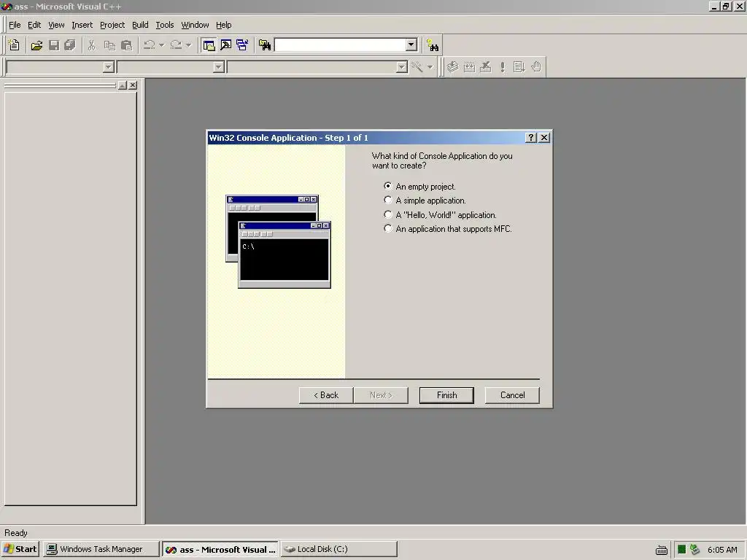Viewport: 747px width, 560px height.
Task: Open the View menu
Action: pos(56,25)
